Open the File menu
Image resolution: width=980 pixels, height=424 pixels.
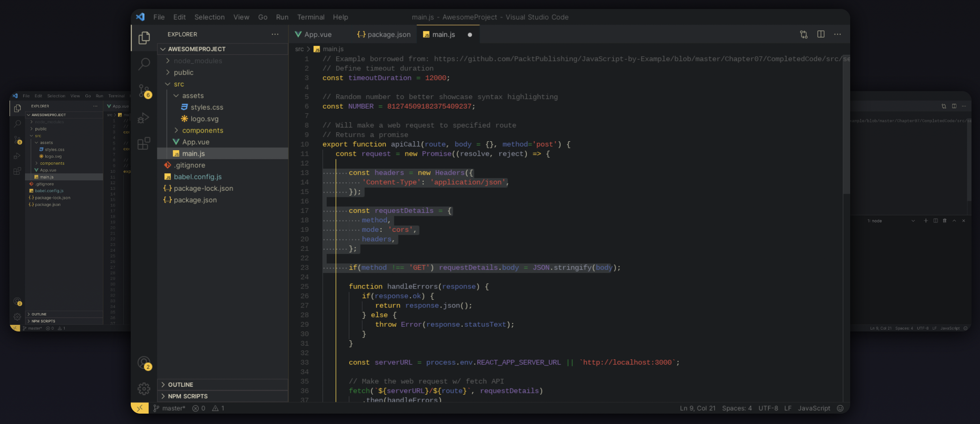(x=159, y=17)
